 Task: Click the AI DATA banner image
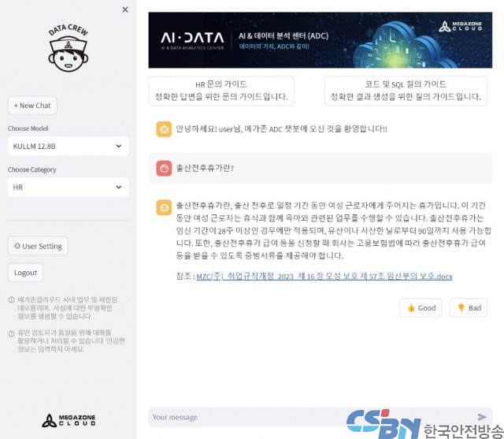[321, 40]
